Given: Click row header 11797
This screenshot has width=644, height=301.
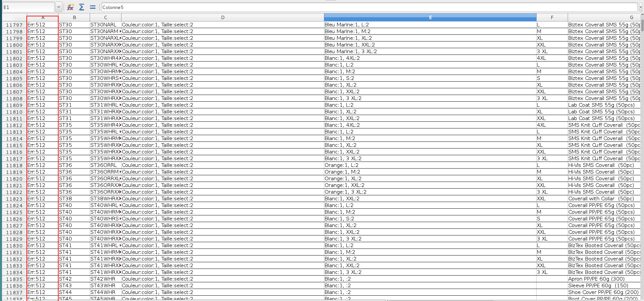Looking at the screenshot, I should point(14,24).
